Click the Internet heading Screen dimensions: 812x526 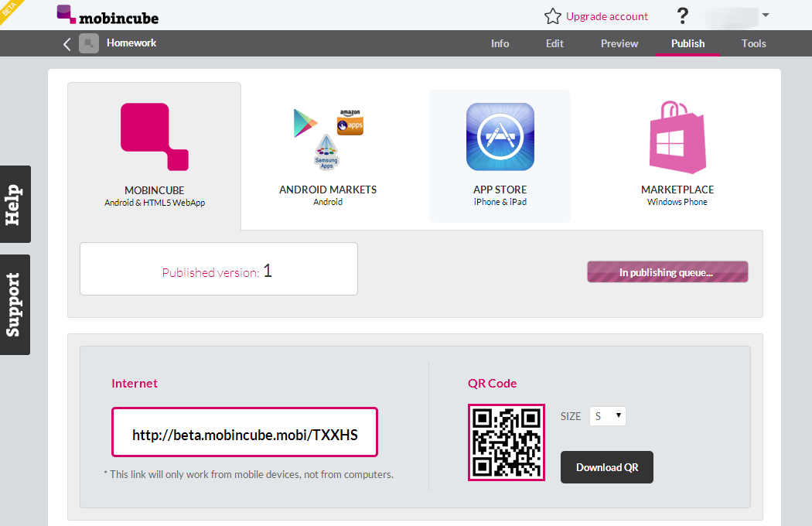point(135,384)
